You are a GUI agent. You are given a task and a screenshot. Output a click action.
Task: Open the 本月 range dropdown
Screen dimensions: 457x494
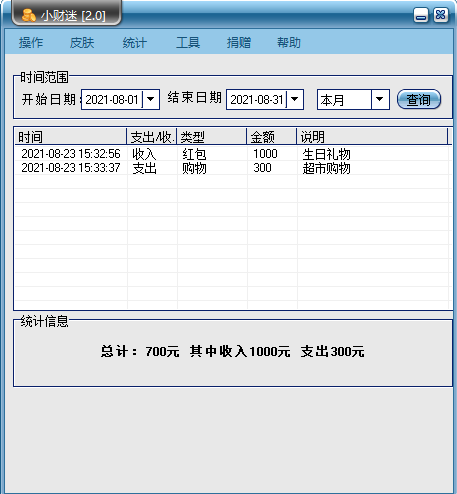click(x=380, y=99)
